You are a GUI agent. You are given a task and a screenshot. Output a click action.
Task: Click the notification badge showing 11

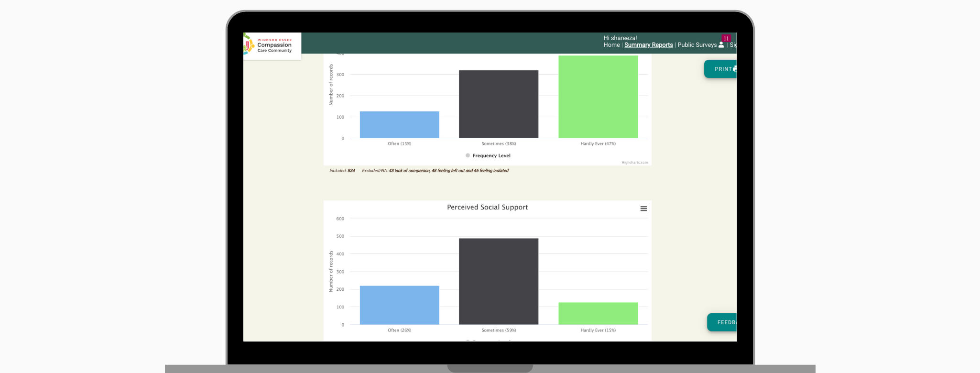pos(726,38)
